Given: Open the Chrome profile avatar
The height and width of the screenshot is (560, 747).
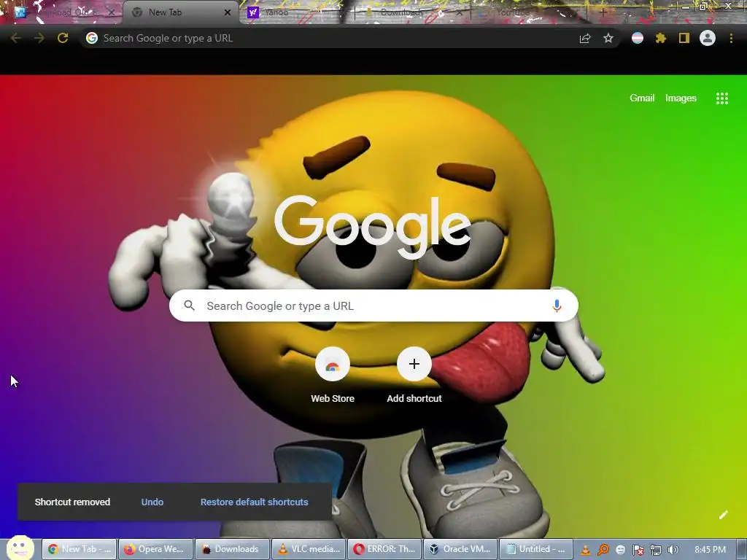Looking at the screenshot, I should 708,38.
